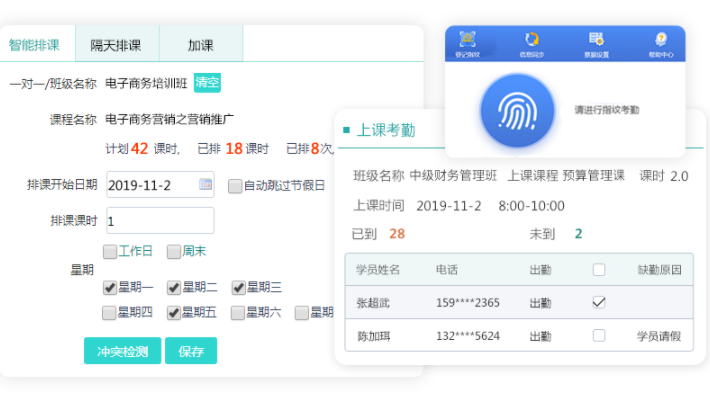Open the calendar picker for 排课开始日期
The image size is (710, 400).
click(x=205, y=184)
